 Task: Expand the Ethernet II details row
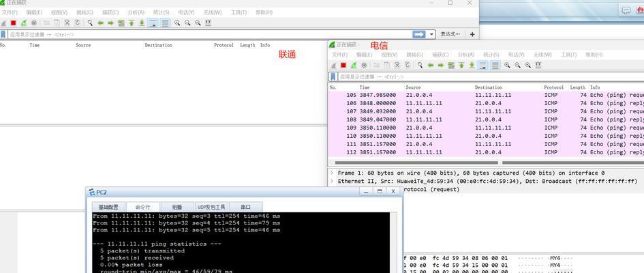tap(332, 182)
